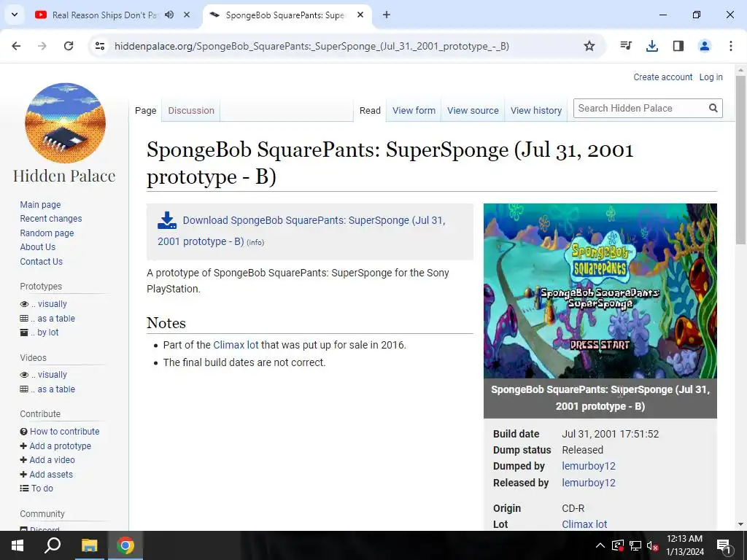Image resolution: width=747 pixels, height=560 pixels.
Task: Open site information icon in address bar
Action: 99,46
